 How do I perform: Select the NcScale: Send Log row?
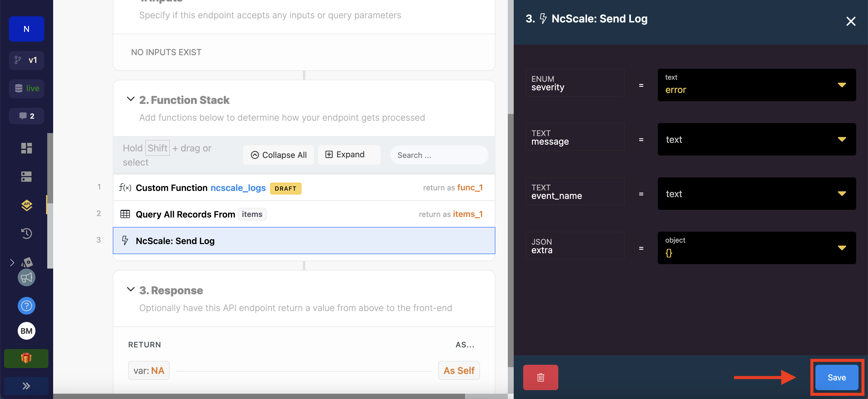pyautogui.click(x=304, y=241)
